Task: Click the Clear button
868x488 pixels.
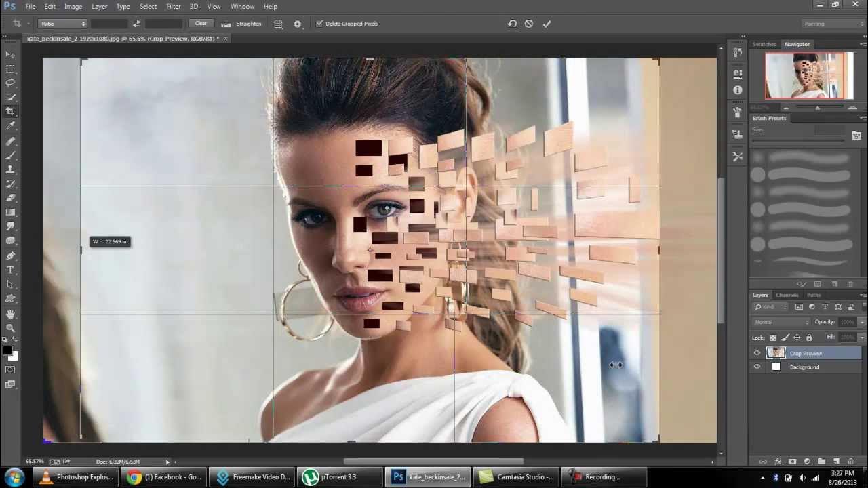Action: [x=201, y=24]
